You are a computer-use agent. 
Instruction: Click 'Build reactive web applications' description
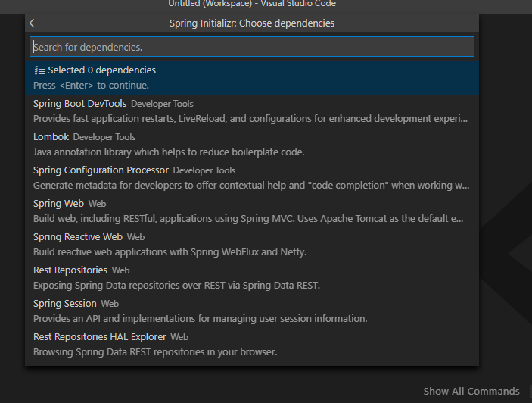170,252
